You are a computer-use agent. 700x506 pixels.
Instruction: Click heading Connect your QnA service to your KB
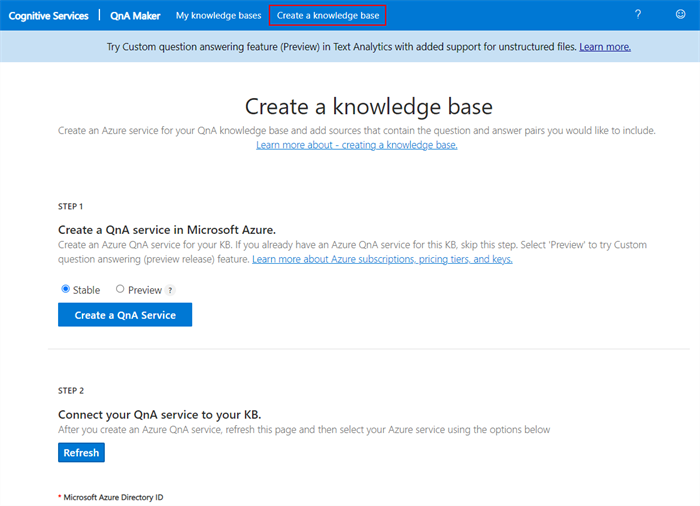159,415
